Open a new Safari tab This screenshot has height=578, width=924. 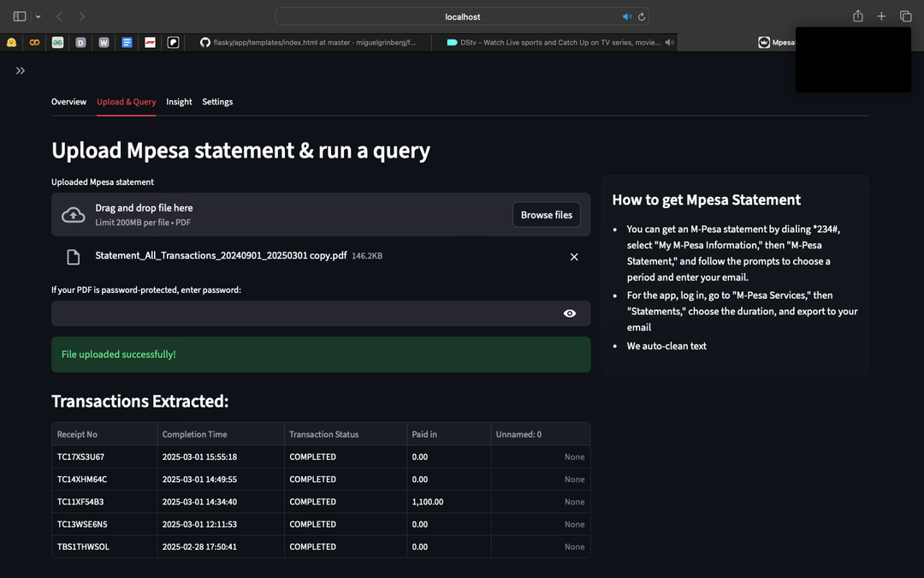point(881,16)
